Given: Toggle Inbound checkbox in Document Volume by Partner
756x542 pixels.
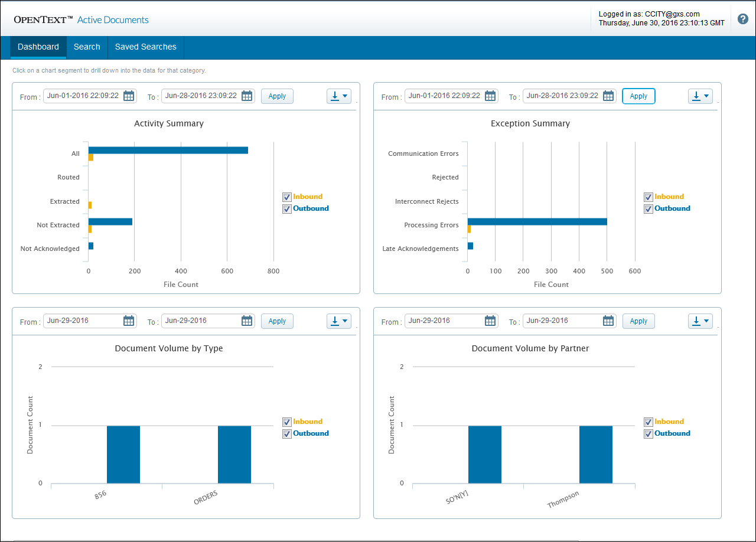Looking at the screenshot, I should point(649,422).
